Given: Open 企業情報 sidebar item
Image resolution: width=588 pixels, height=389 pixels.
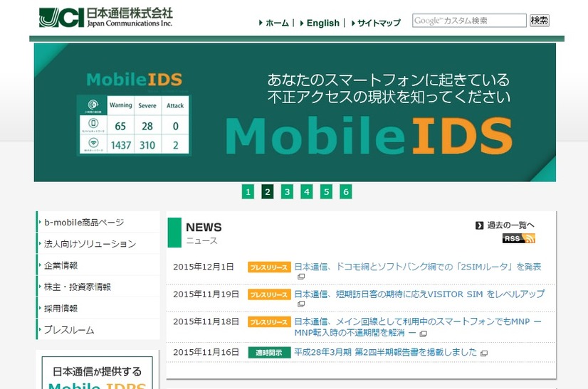Looking at the screenshot, I should (x=98, y=265).
